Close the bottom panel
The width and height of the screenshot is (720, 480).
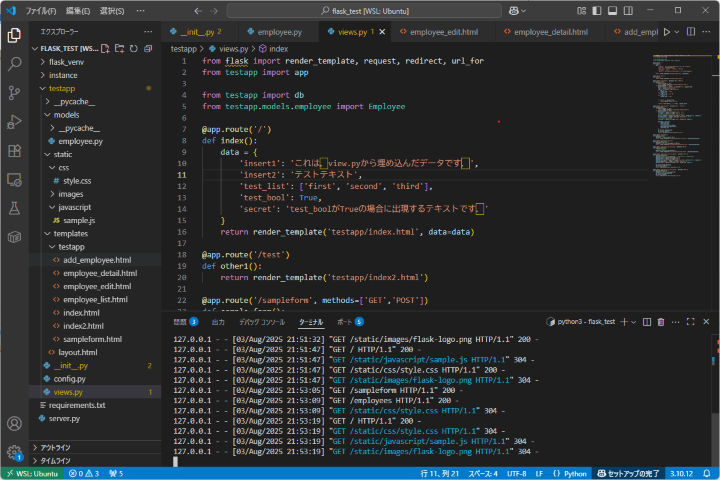[x=706, y=322]
